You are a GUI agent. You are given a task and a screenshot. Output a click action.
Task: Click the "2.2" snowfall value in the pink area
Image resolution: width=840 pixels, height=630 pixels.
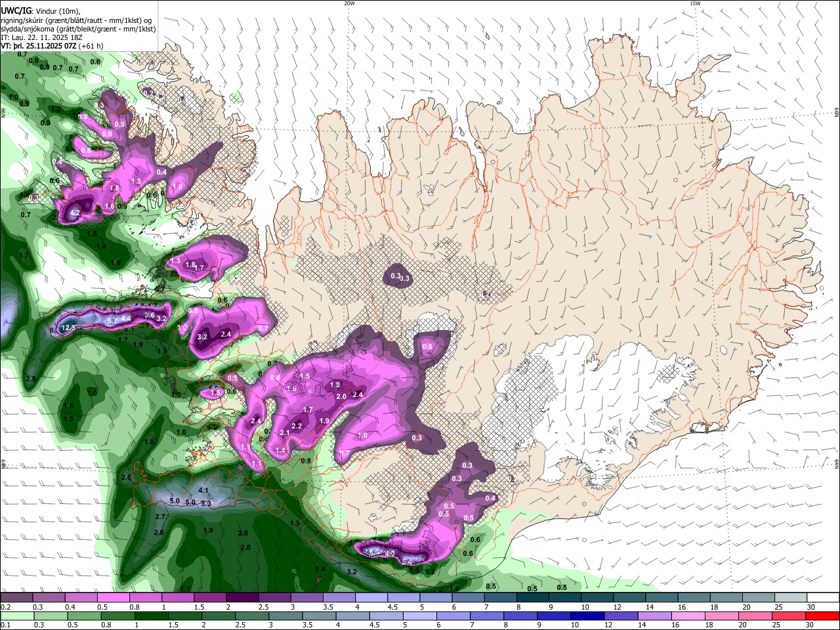tap(297, 426)
